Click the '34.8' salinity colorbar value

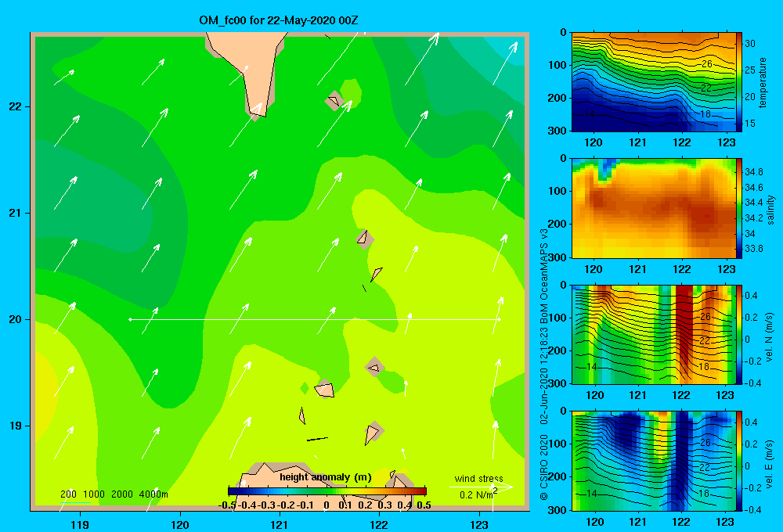click(x=754, y=172)
